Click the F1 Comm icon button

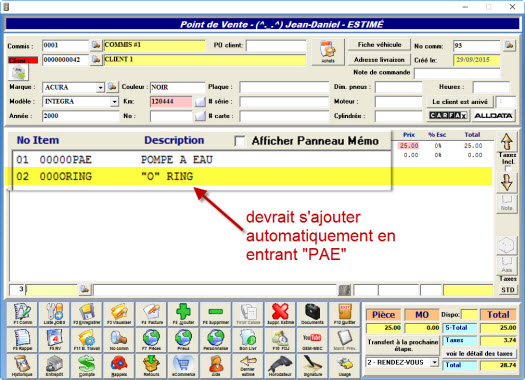[22, 314]
